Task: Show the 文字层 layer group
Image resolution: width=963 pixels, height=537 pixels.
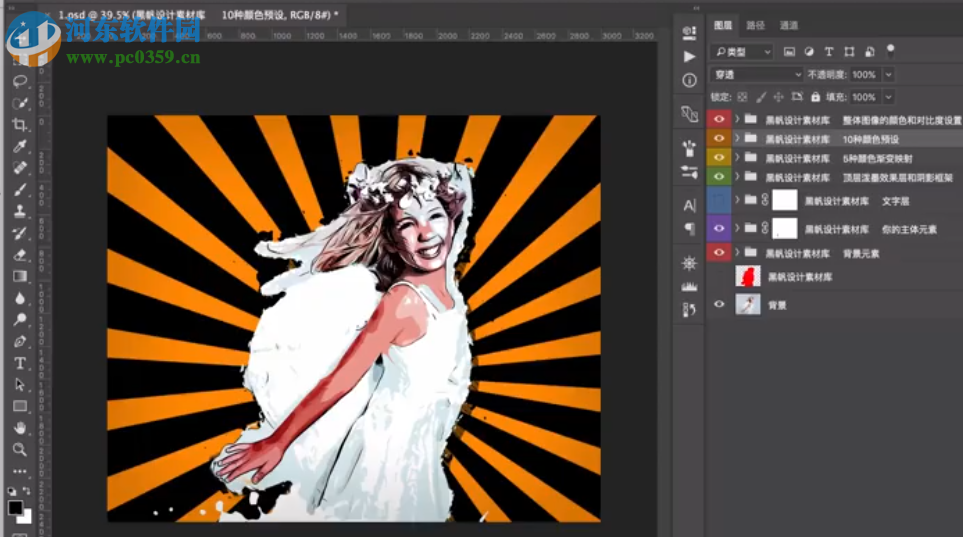Action: point(719,200)
